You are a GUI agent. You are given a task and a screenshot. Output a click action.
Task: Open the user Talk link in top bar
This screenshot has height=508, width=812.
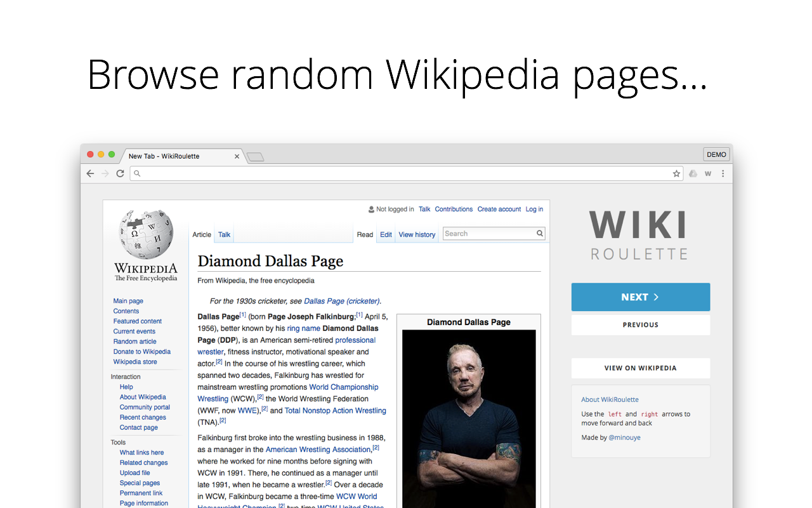424,209
